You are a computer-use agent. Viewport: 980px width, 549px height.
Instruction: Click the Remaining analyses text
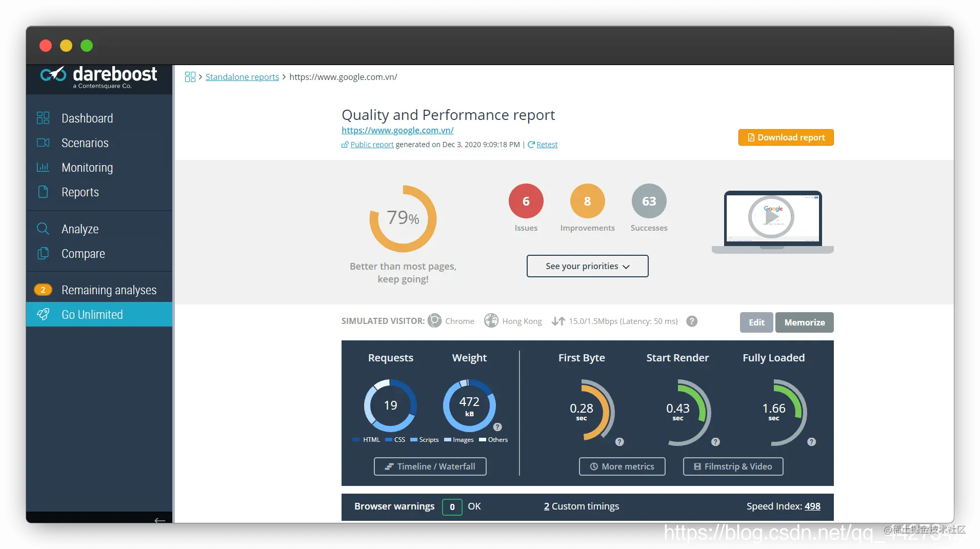click(109, 290)
